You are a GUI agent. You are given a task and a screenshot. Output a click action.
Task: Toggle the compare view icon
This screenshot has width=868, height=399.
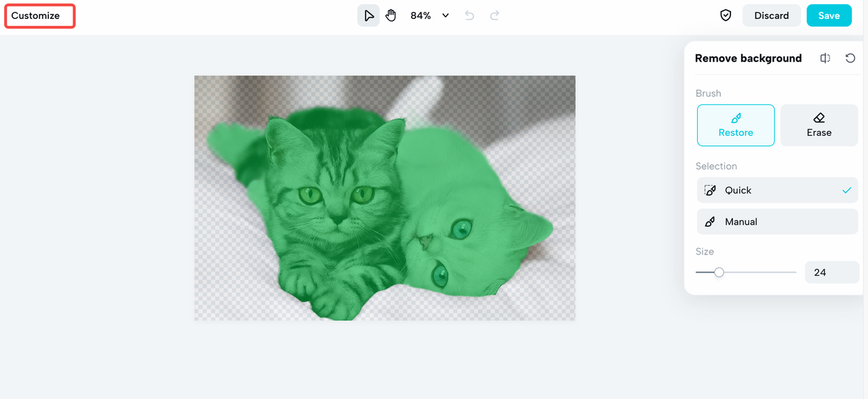(x=825, y=58)
